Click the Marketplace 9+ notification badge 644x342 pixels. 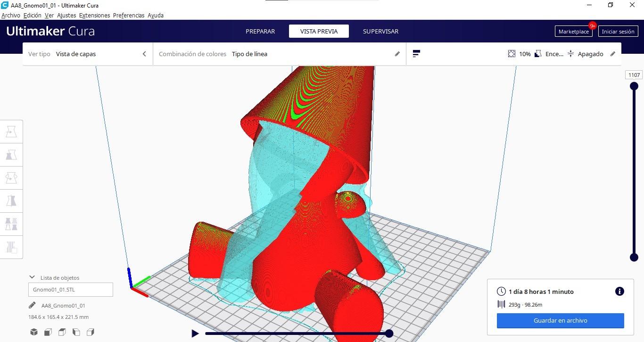pyautogui.click(x=593, y=26)
